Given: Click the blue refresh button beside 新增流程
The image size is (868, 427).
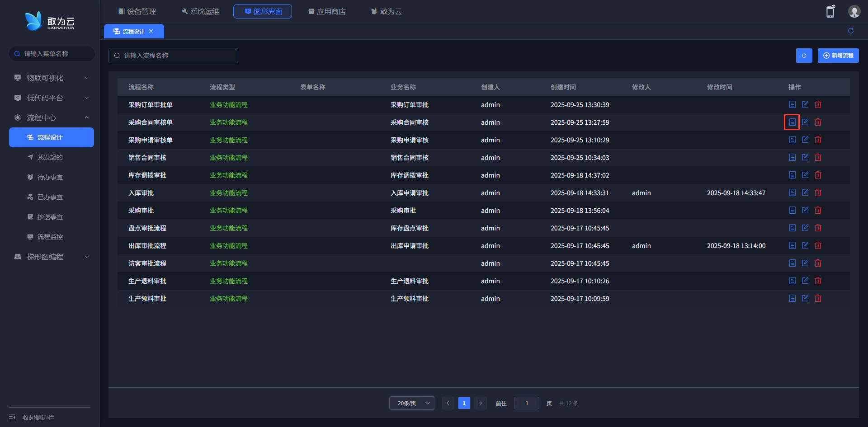Looking at the screenshot, I should (804, 56).
